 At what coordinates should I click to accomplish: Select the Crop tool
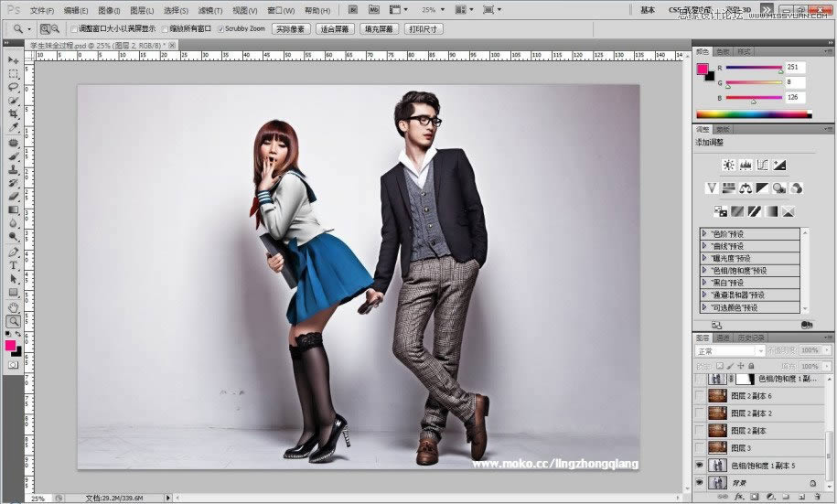tap(14, 114)
